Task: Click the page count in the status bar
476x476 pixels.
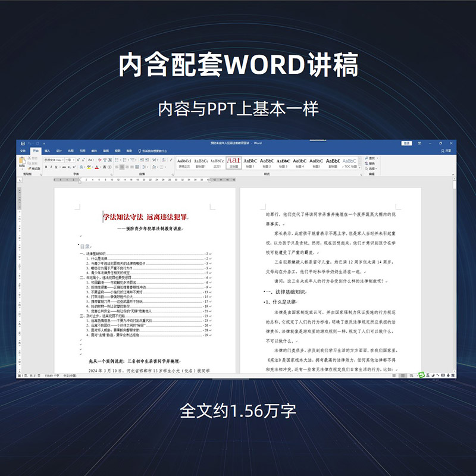Action: [x=29, y=376]
